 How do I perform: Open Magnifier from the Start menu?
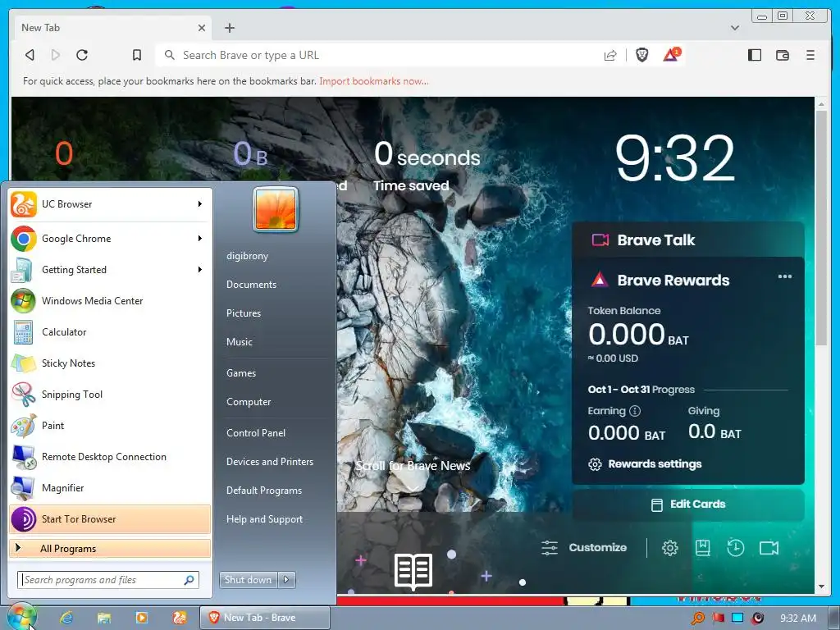pyautogui.click(x=110, y=487)
